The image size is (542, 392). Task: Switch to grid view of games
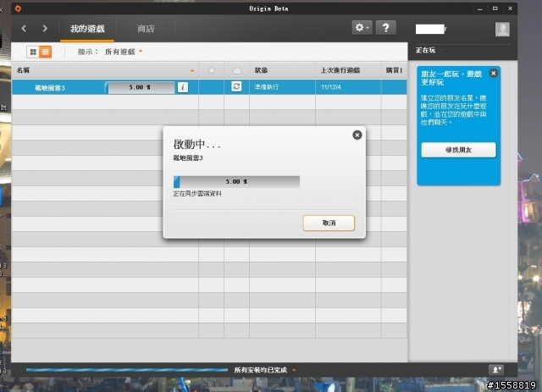33,52
